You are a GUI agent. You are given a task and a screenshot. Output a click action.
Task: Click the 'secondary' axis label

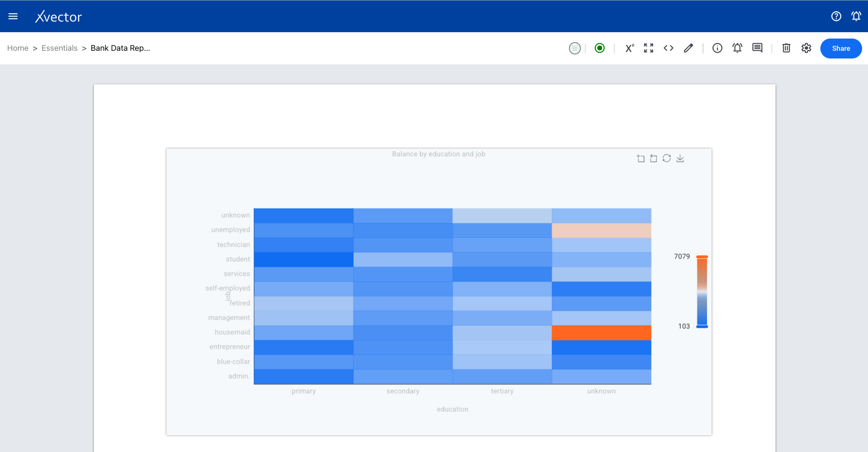(x=403, y=391)
